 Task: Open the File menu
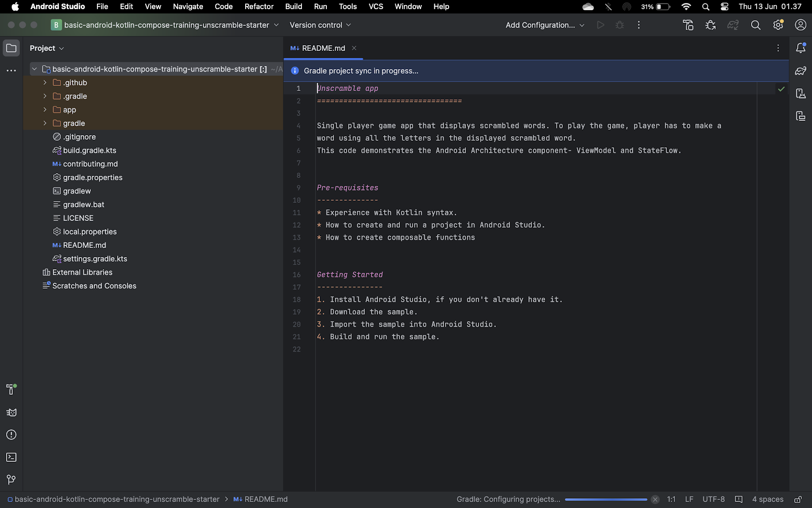pyautogui.click(x=102, y=7)
